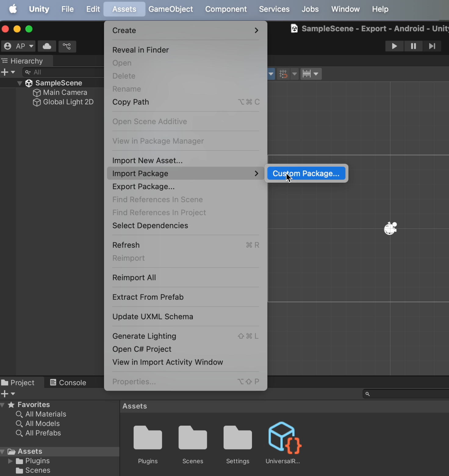The height and width of the screenshot is (476, 449).
Task: Click the Play button in the toolbar
Action: click(x=394, y=46)
